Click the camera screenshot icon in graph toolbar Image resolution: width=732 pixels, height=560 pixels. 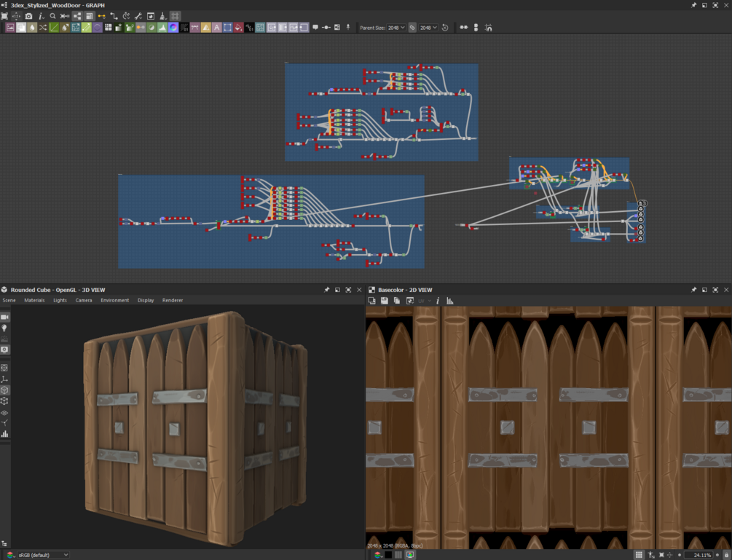28,16
